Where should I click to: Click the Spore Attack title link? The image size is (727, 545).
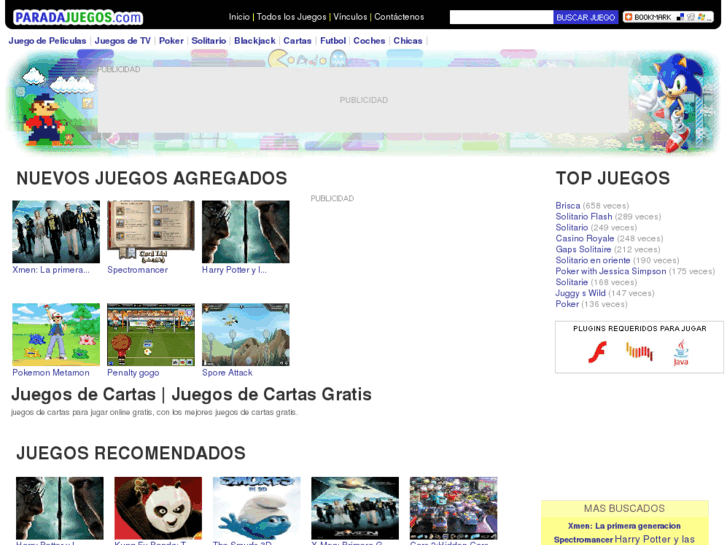coord(227,373)
